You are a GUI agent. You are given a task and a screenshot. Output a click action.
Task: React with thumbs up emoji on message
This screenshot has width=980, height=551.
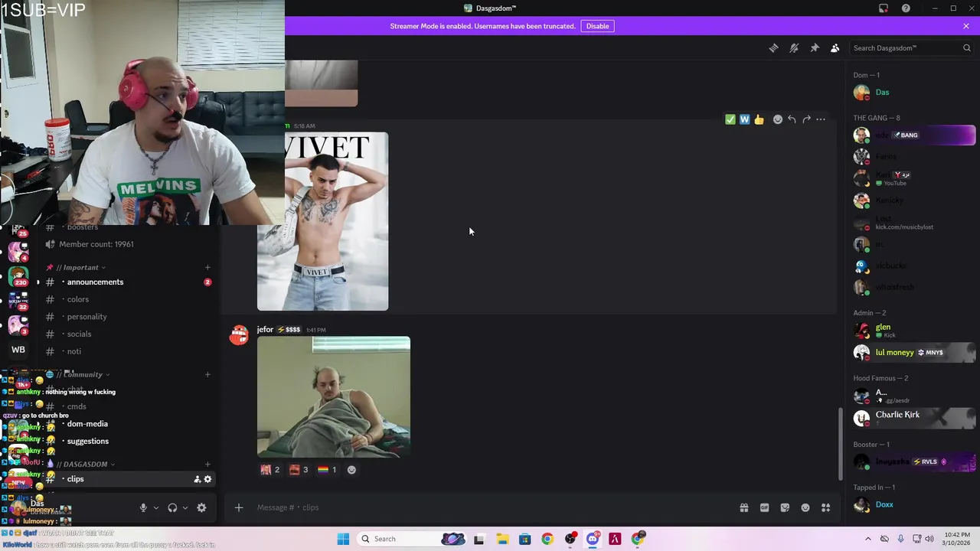759,119
